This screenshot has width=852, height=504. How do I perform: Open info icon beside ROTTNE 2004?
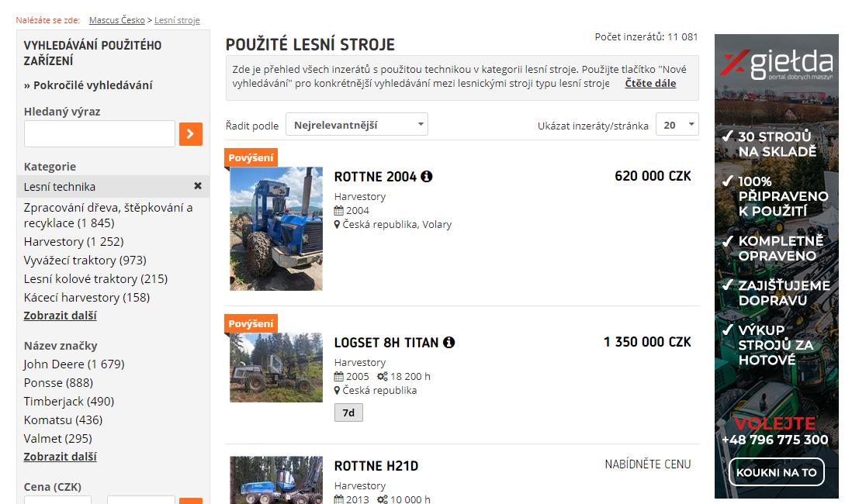tap(427, 177)
